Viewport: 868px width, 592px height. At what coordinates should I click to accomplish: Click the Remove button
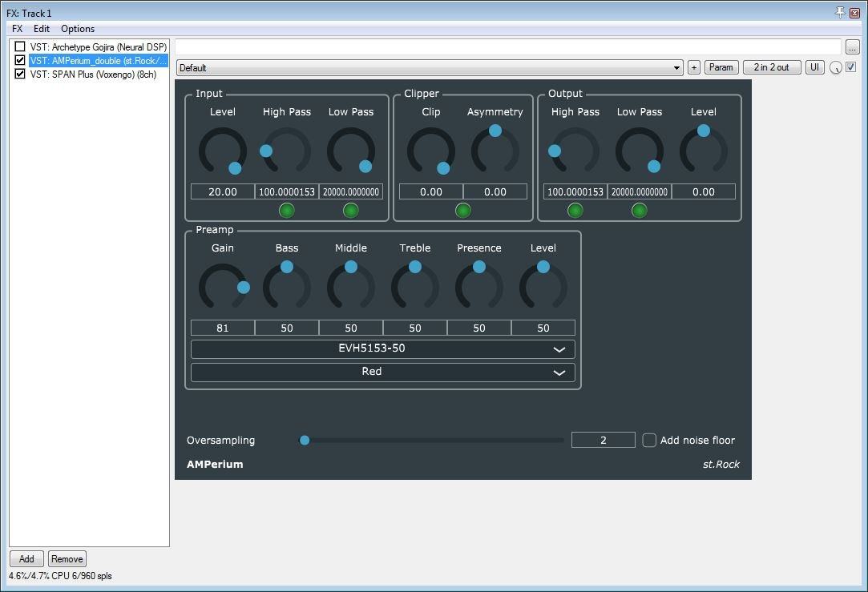coord(67,559)
